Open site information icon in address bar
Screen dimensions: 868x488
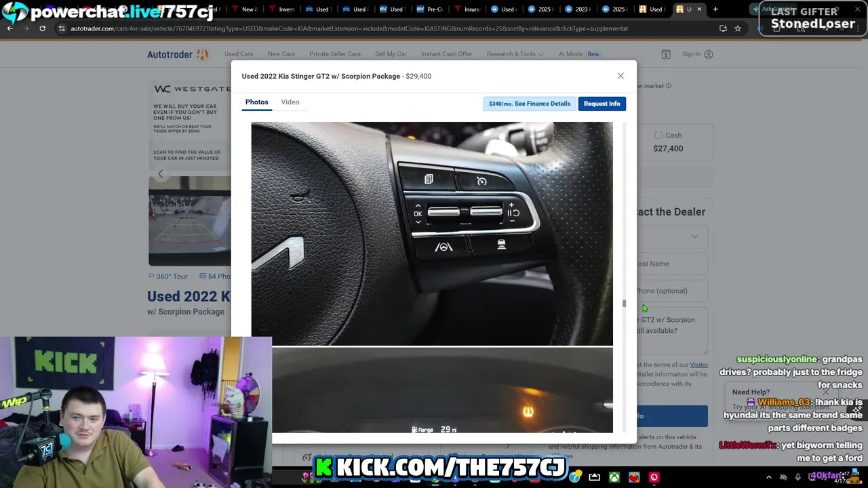tap(62, 28)
